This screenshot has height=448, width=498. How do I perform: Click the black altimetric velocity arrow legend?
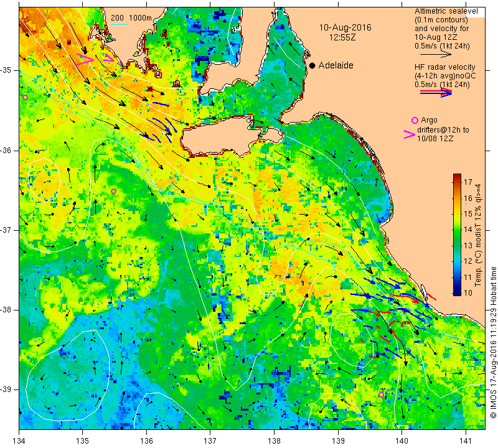pyautogui.click(x=436, y=55)
